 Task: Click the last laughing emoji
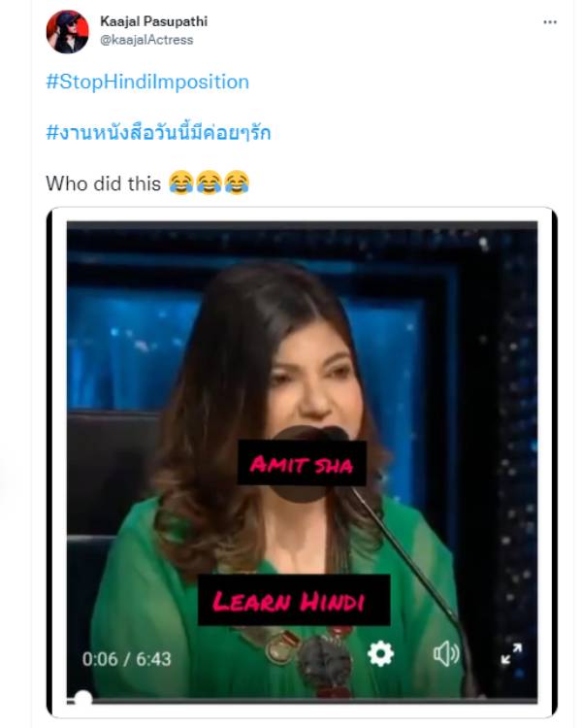[237, 182]
